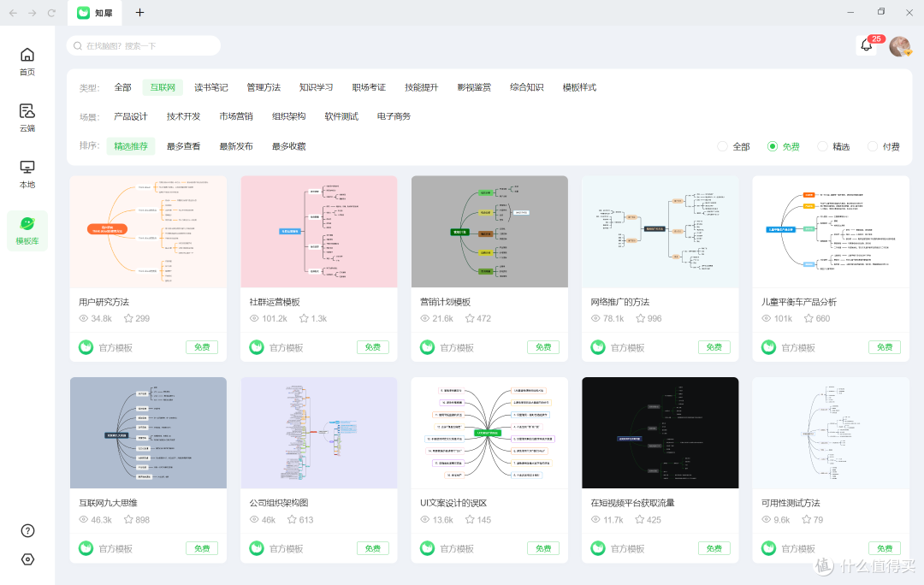The width and height of the screenshot is (924, 585).
Task: Sort by 精选推荐
Action: 131,146
